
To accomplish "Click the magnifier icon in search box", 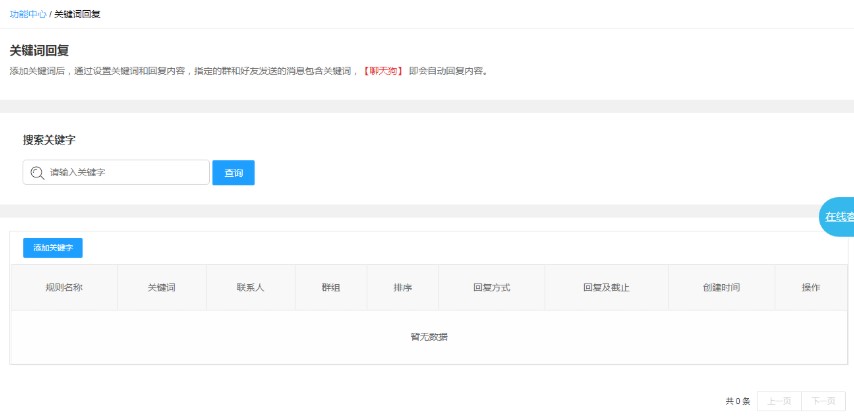I will [x=38, y=173].
